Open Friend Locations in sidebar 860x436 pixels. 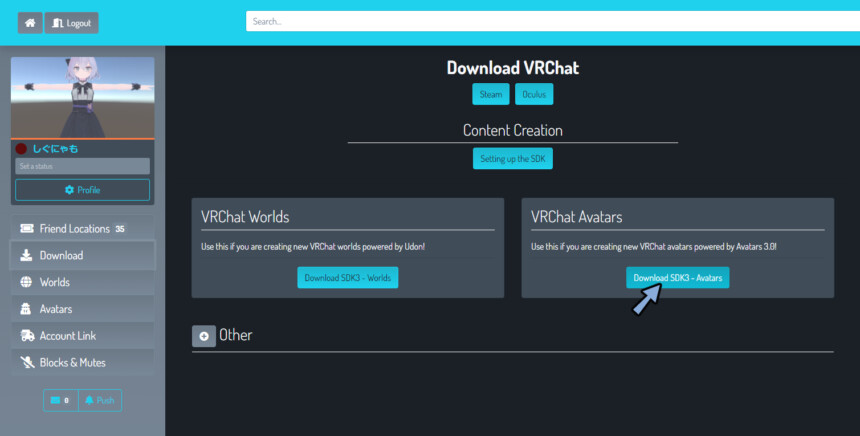83,229
